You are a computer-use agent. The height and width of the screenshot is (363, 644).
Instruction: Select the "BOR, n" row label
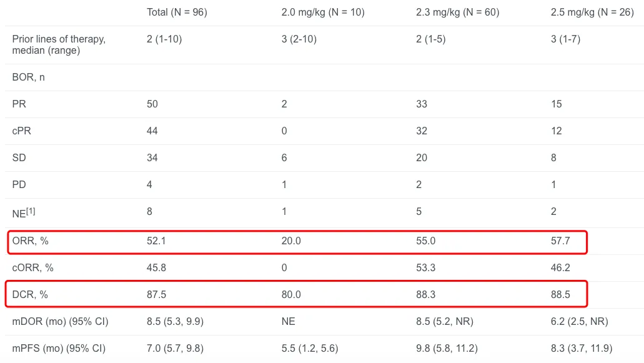pos(28,77)
